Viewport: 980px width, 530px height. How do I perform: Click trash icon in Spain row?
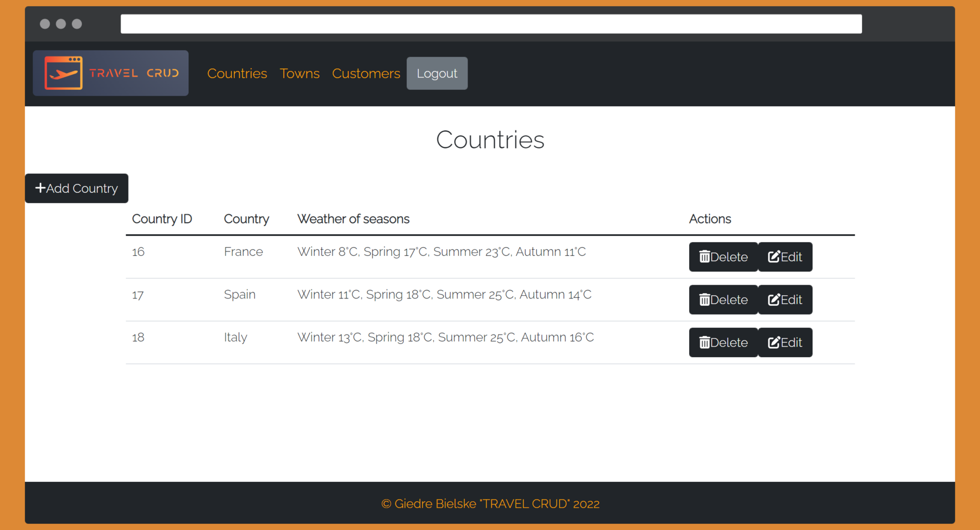(704, 300)
